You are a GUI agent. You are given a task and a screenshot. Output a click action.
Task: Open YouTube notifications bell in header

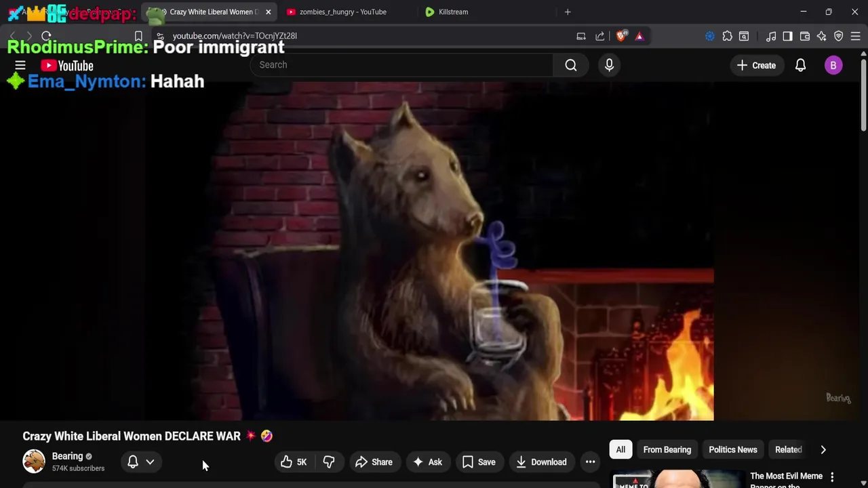[800, 65]
